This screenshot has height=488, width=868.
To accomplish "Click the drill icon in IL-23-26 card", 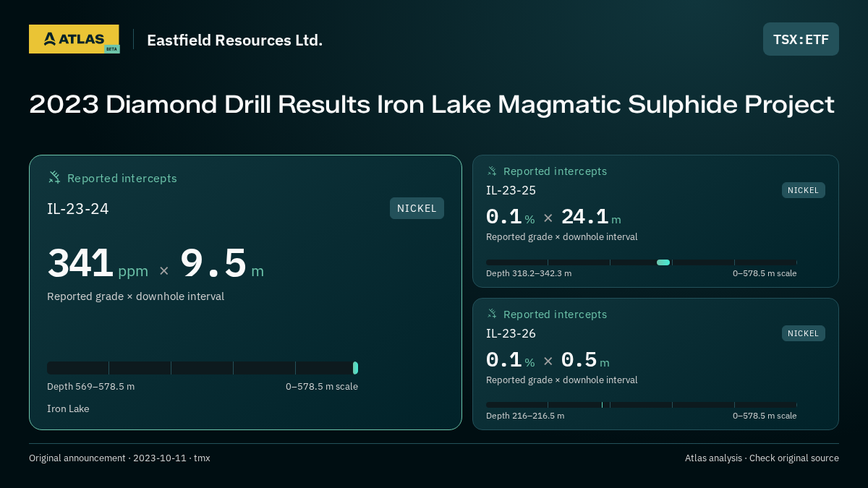I will tap(492, 314).
